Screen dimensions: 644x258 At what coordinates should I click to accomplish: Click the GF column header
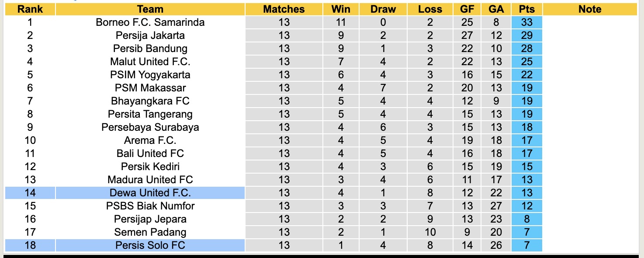tap(467, 9)
